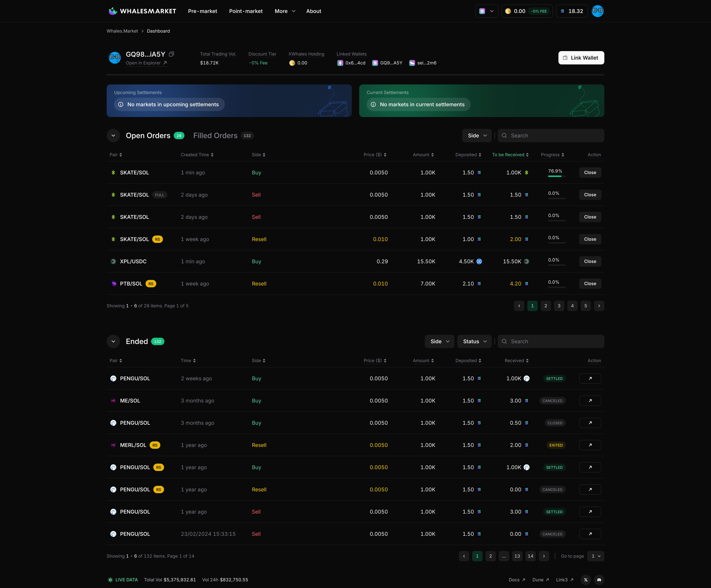Open the Status filter dropdown
The width and height of the screenshot is (711, 588).
[x=474, y=341]
